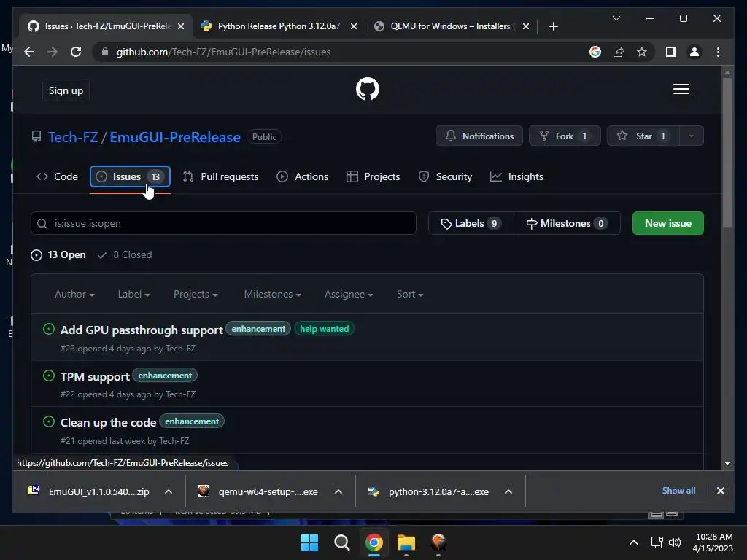Open EmuGUI-PreRelease repository link
This screenshot has width=747, height=560.
click(x=175, y=137)
